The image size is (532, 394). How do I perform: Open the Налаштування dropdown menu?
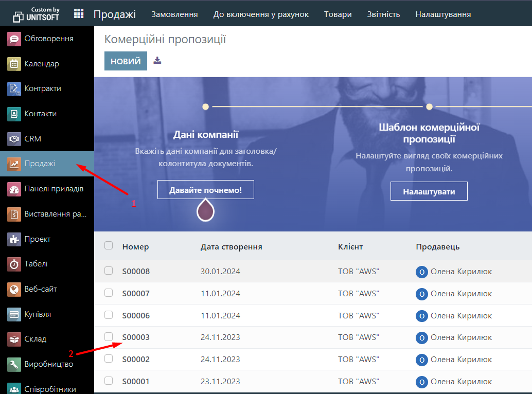coord(443,14)
